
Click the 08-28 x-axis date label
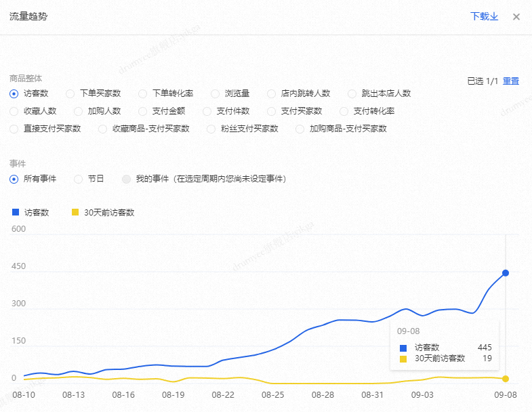click(323, 395)
